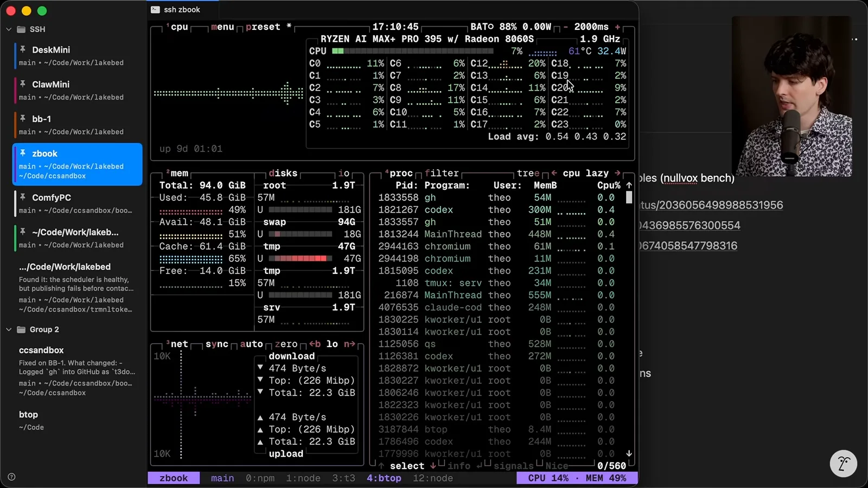The height and width of the screenshot is (488, 868).
Task: Open the link ending in 6300554 behind
Action: [x=690, y=225]
